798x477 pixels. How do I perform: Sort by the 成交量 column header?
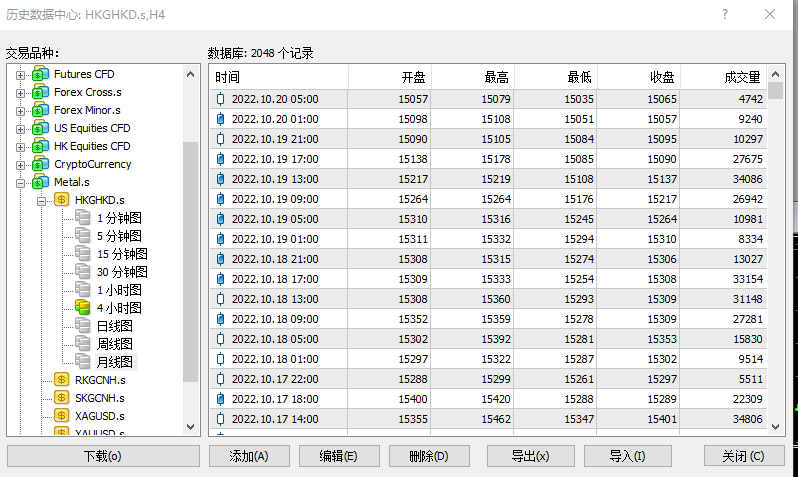pos(741,77)
